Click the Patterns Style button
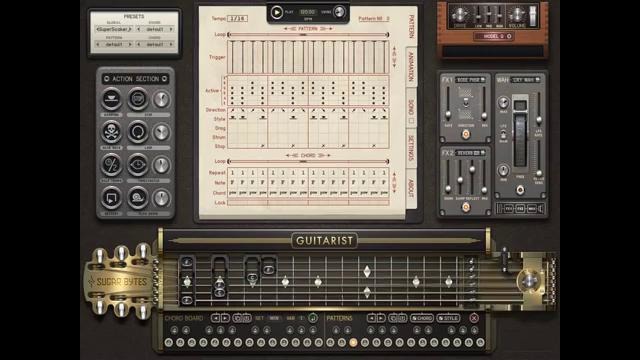This screenshot has height=360, width=640. (448, 318)
